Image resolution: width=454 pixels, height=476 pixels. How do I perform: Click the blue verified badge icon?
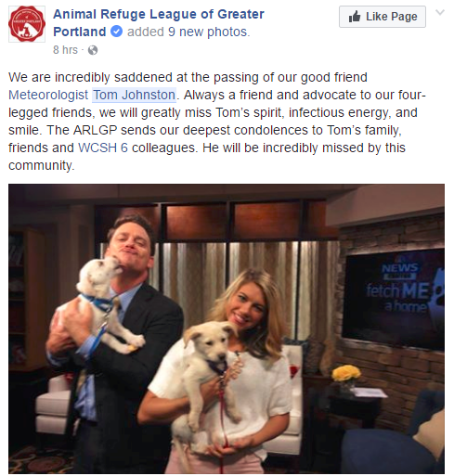coord(117,32)
